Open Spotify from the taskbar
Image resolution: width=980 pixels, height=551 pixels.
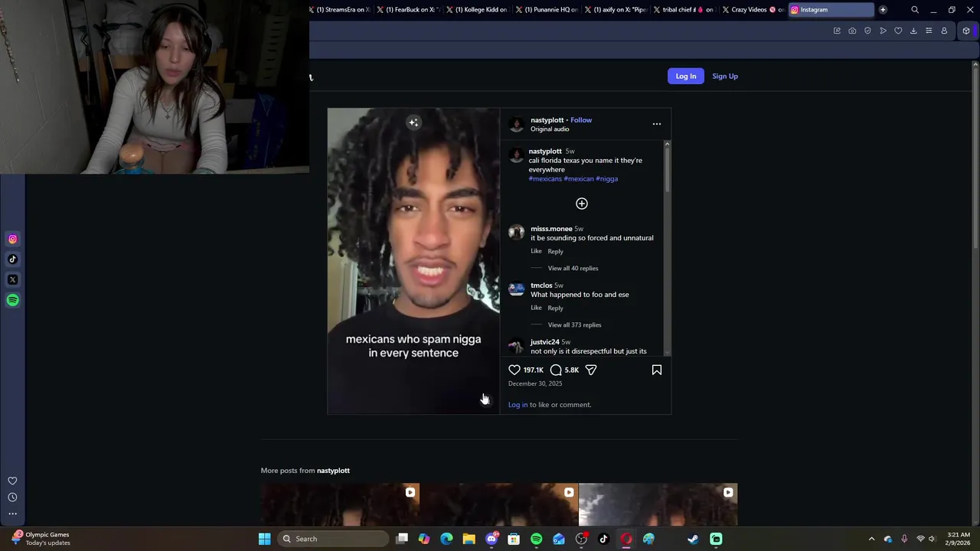[536, 539]
